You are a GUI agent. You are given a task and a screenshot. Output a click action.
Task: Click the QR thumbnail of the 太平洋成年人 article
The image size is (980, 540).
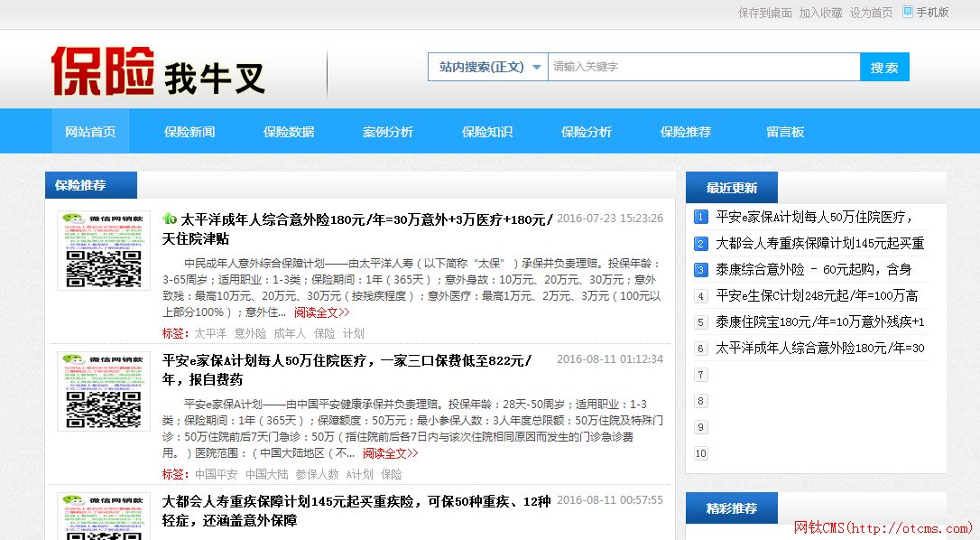(104, 251)
